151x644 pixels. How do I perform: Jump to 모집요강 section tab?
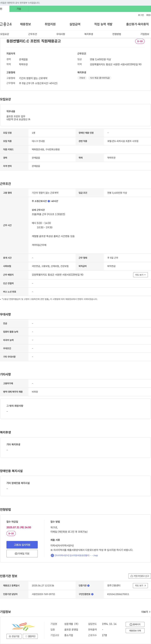pyautogui.click(x=5, y=34)
